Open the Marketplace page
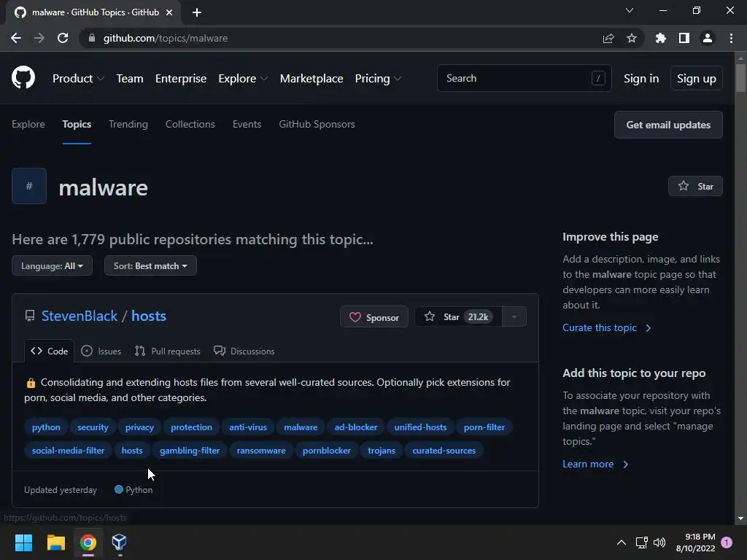The height and width of the screenshot is (560, 747). pyautogui.click(x=311, y=79)
